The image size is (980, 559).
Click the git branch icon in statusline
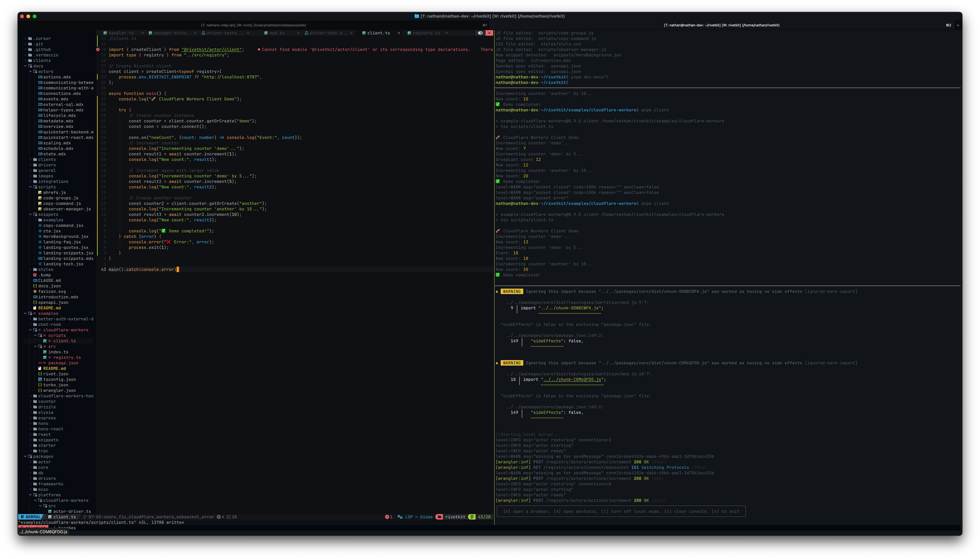point(85,517)
